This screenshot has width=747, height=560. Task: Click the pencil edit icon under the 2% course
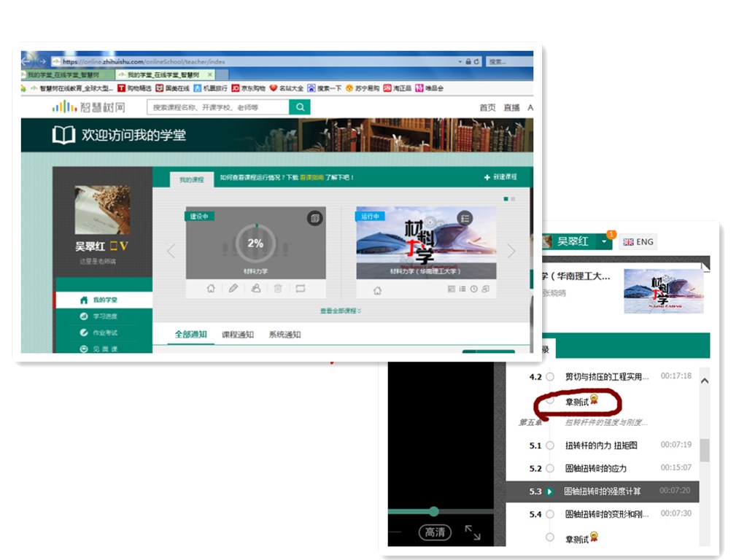tap(233, 289)
